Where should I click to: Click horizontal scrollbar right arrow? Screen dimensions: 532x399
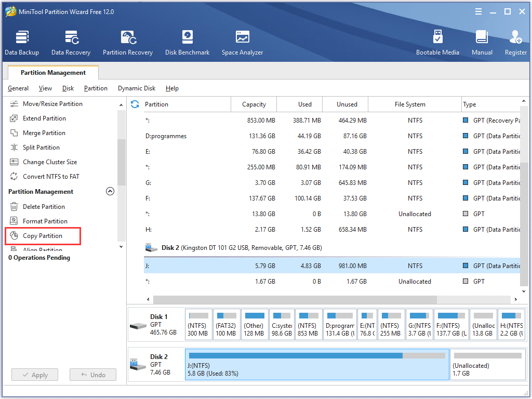point(516,299)
